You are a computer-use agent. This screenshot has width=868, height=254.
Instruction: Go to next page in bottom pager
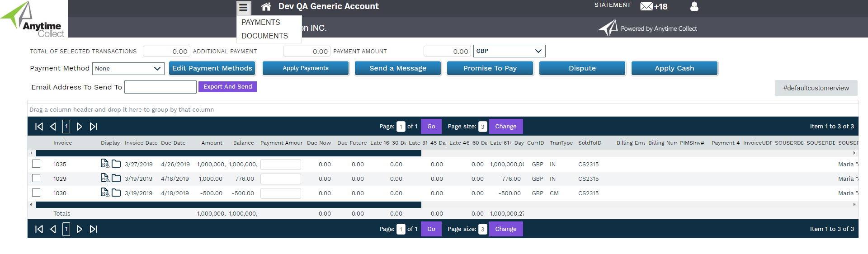tap(80, 229)
